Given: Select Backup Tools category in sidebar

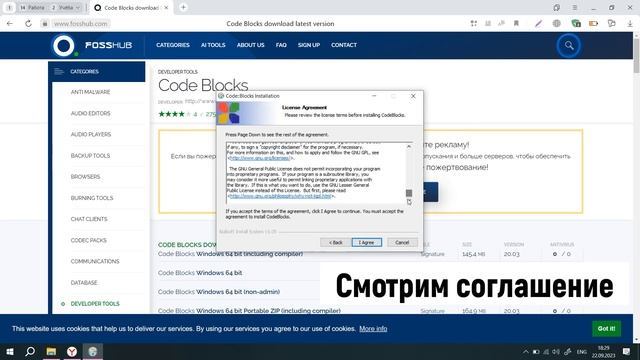Looking at the screenshot, I should (90, 156).
